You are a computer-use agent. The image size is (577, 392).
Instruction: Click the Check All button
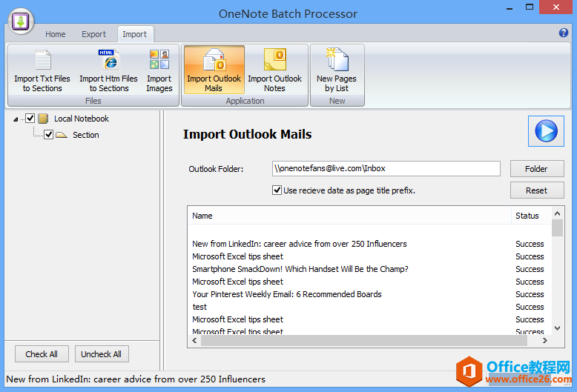coord(42,353)
